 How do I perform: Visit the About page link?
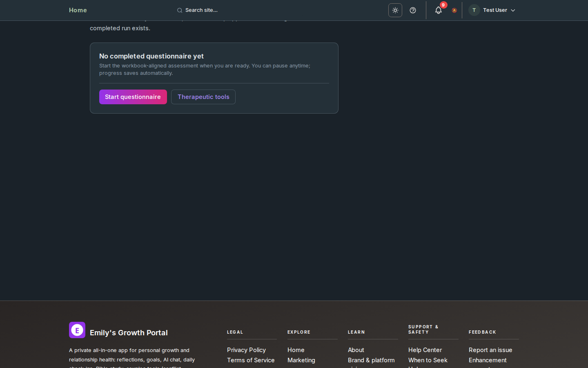tap(356, 350)
